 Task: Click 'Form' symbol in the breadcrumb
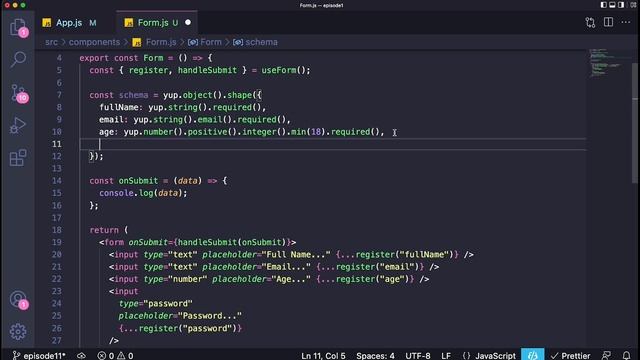tap(211, 42)
